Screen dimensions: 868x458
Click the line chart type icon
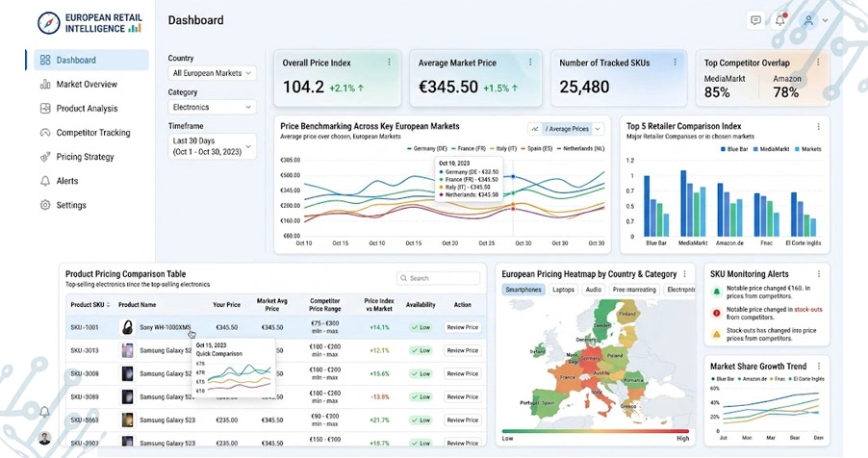pyautogui.click(x=535, y=129)
